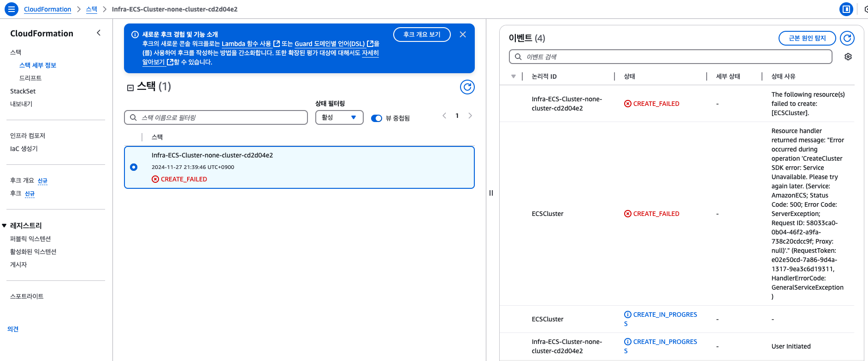The width and height of the screenshot is (868, 361).
Task: Open the hamburger navigation menu
Action: coord(11,9)
